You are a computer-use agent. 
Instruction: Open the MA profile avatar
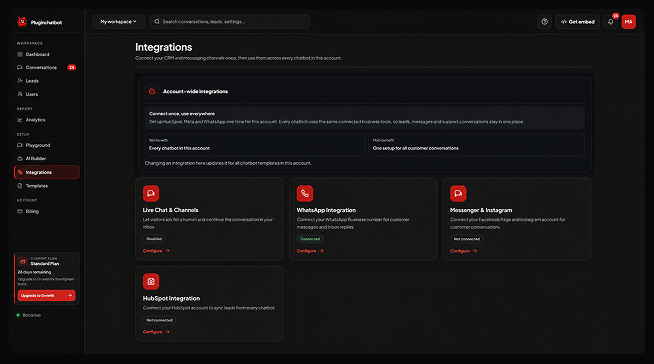click(x=629, y=22)
